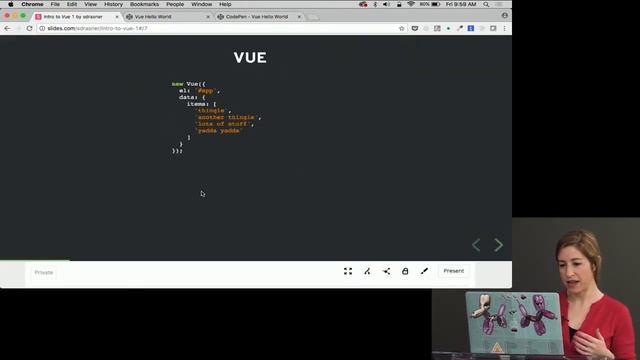
Task: Open the Edit menu
Action: point(72,4)
